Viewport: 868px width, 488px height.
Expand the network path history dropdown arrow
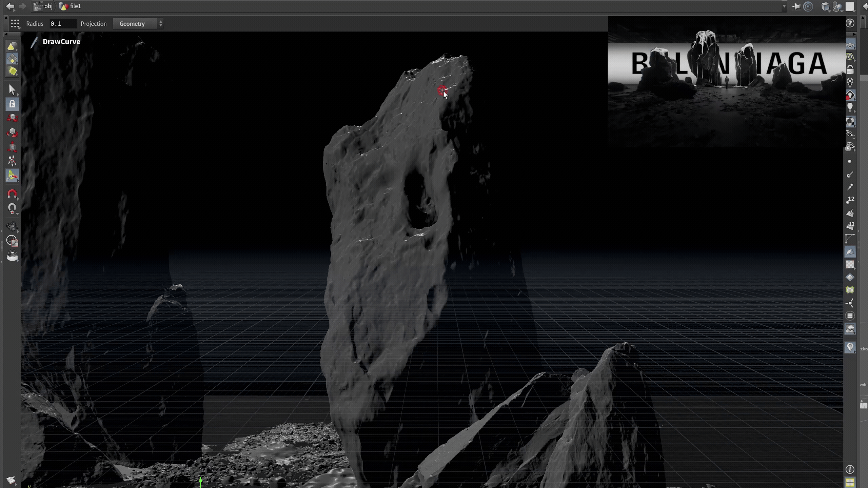(784, 6)
